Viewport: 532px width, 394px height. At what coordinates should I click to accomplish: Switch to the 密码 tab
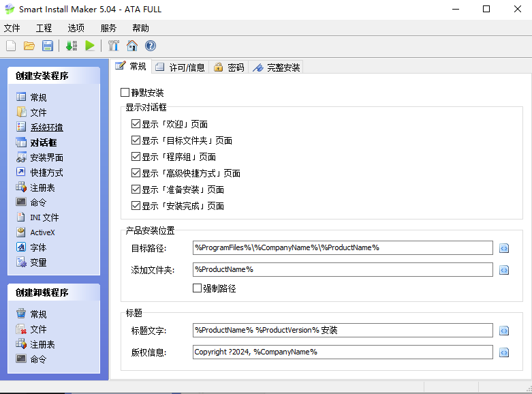click(x=229, y=67)
